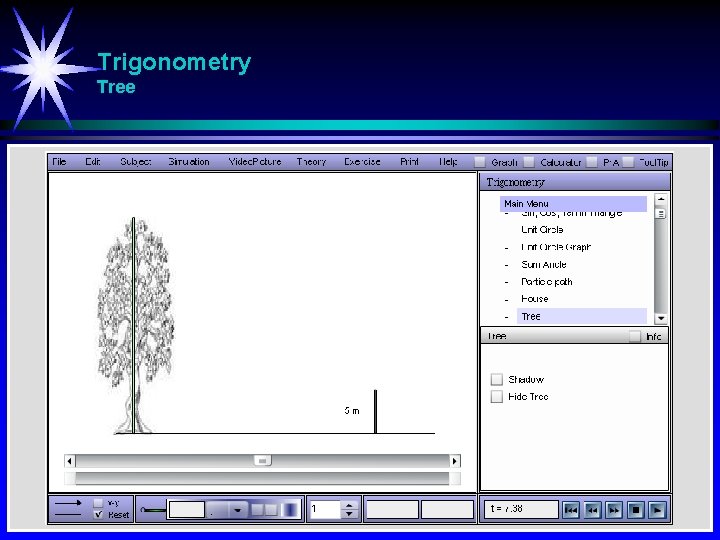Open the Exercise menu
Image resolution: width=720 pixels, height=540 pixels.
click(x=362, y=162)
